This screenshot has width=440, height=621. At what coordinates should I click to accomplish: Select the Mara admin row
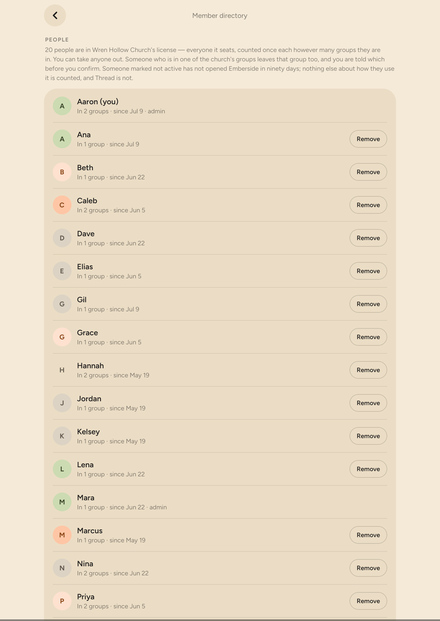(x=220, y=502)
